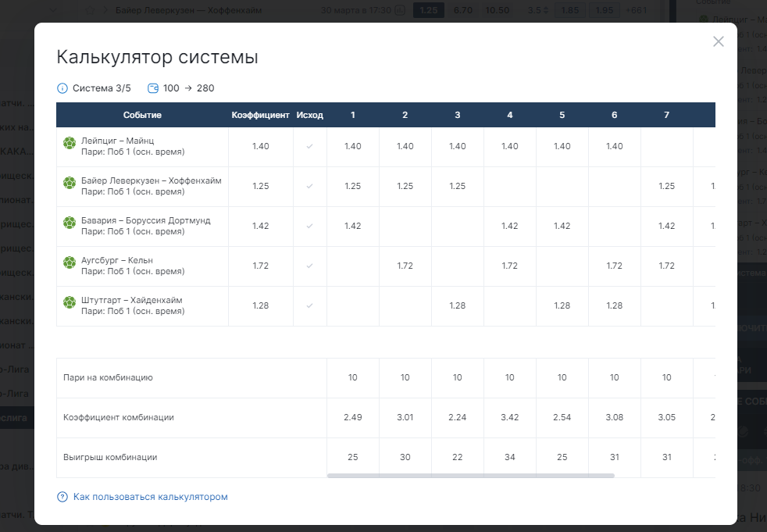Click the football icon for Бавария – Боруссия Дортмунд
The image size is (767, 532).
70,223
